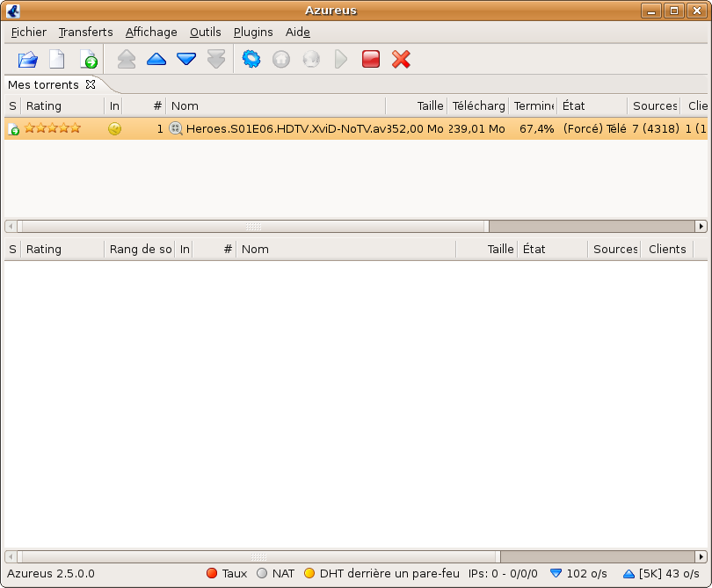Click the IPs: 0 - 0/0/0 status entry
Viewport: 712px width, 588px height.
(x=503, y=573)
